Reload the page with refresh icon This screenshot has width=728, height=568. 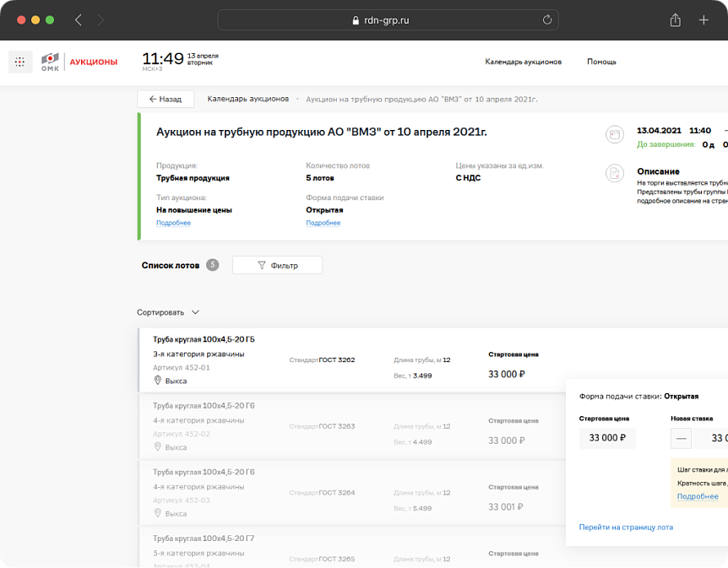[x=547, y=20]
